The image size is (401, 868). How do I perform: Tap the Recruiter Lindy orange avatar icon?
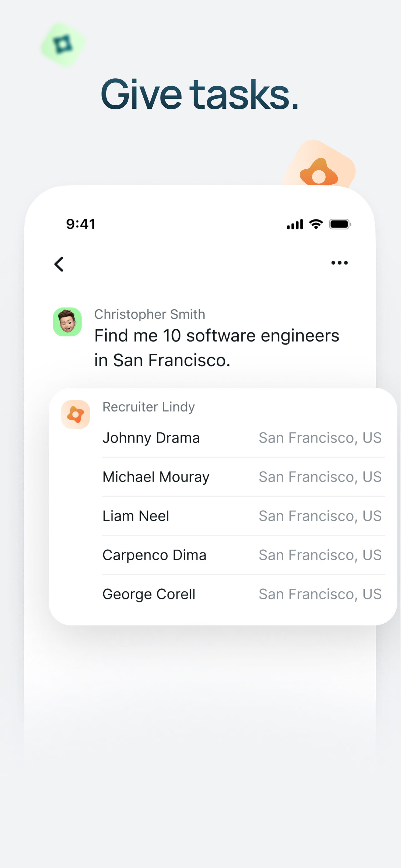click(x=75, y=414)
